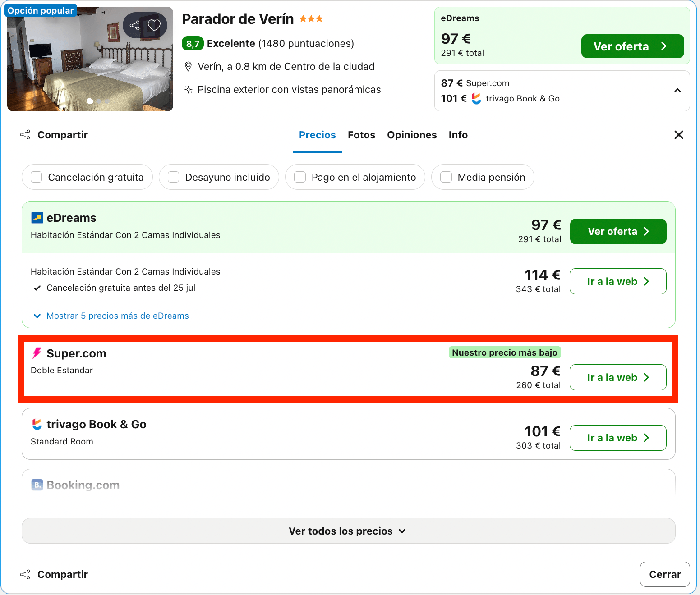Click the Super.com lightning bolt logo

pyautogui.click(x=37, y=353)
